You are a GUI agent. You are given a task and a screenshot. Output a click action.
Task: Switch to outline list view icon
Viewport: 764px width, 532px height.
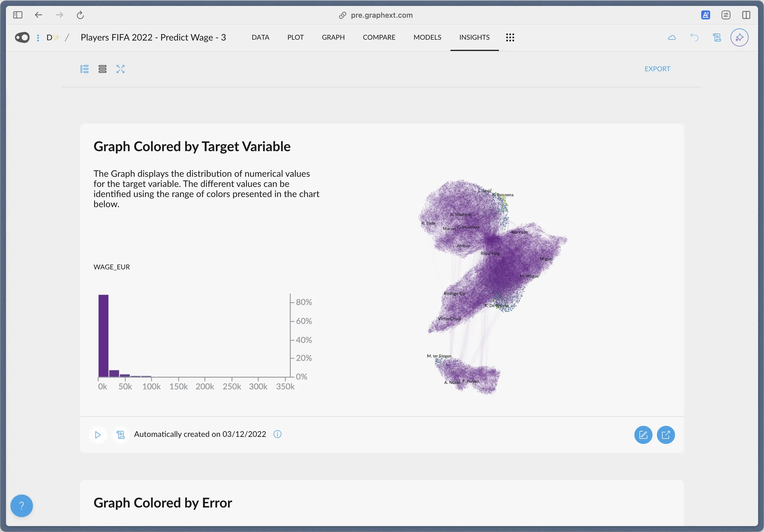pos(85,69)
